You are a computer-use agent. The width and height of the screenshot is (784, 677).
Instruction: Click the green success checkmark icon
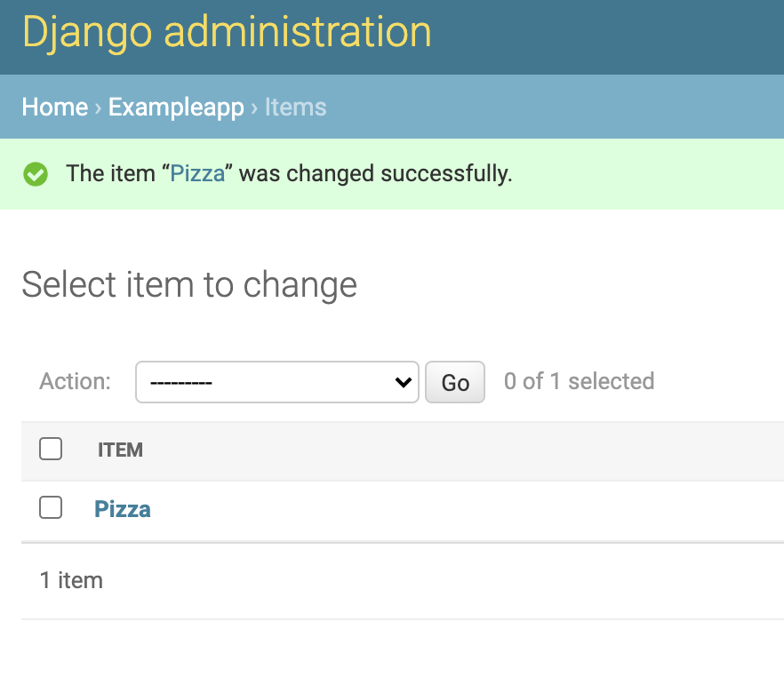click(36, 174)
